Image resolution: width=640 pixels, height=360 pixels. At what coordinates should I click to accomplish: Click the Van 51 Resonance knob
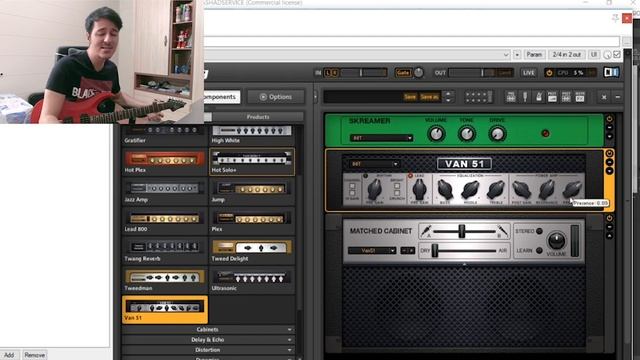point(547,190)
